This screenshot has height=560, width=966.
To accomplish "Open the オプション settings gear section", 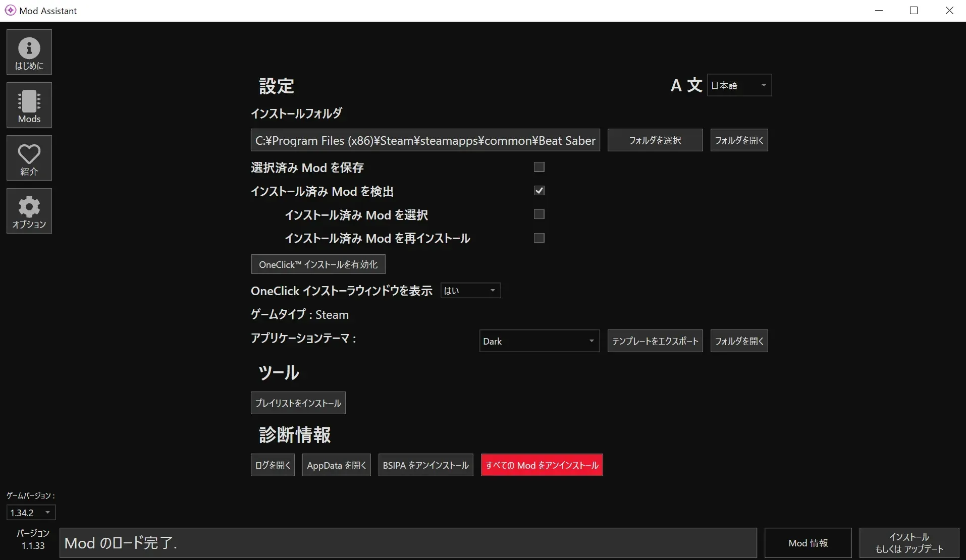I will [29, 211].
